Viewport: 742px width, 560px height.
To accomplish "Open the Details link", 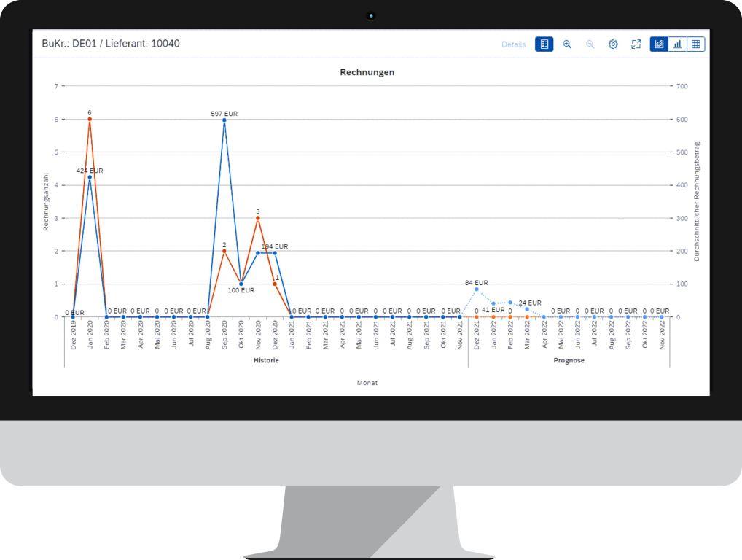I will pyautogui.click(x=513, y=44).
